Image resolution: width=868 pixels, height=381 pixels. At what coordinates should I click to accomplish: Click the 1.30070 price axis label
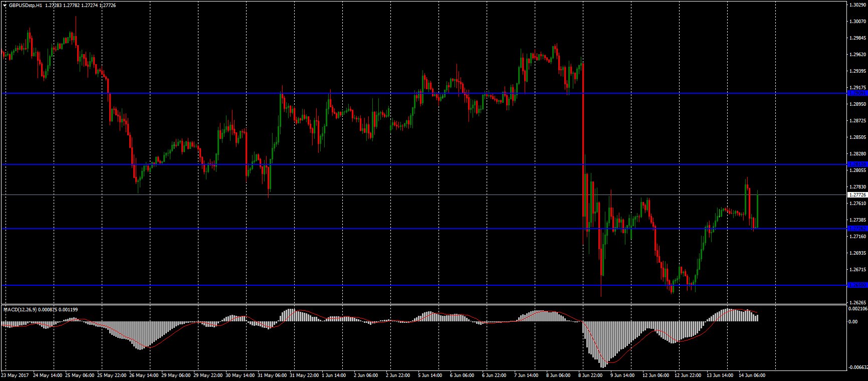click(858, 22)
